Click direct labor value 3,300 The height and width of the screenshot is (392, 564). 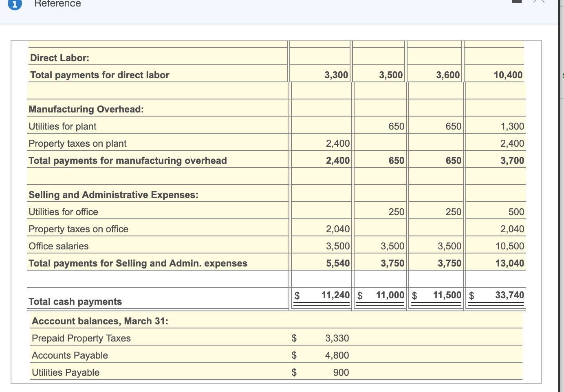336,75
